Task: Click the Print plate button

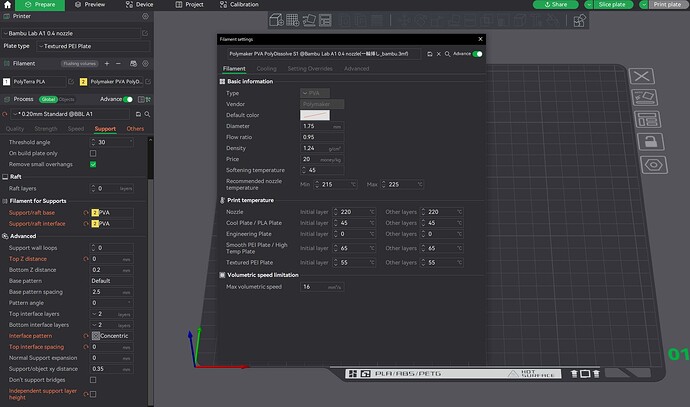Action: coord(667,4)
